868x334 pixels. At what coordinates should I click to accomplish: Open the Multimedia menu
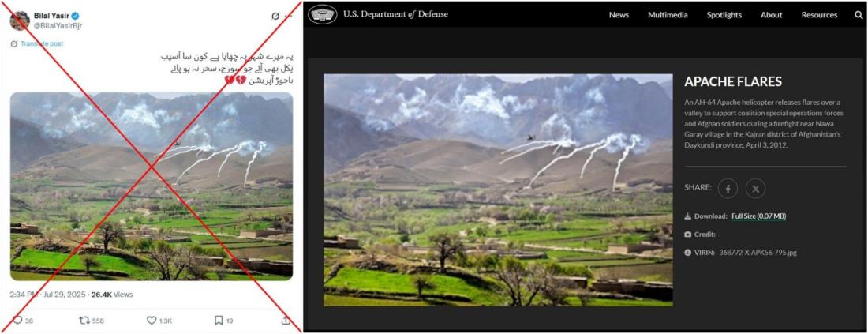pos(668,15)
